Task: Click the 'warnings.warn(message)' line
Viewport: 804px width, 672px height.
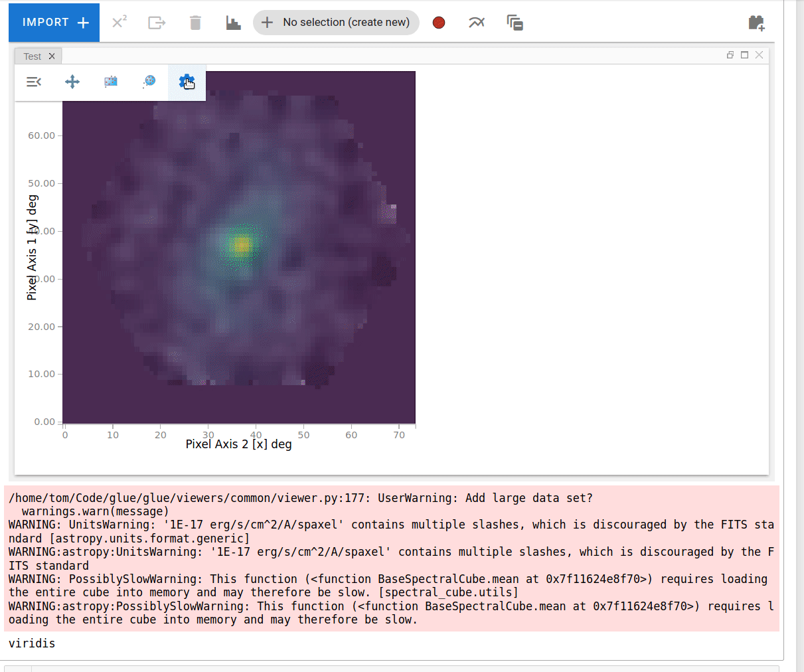Action: pos(96,511)
